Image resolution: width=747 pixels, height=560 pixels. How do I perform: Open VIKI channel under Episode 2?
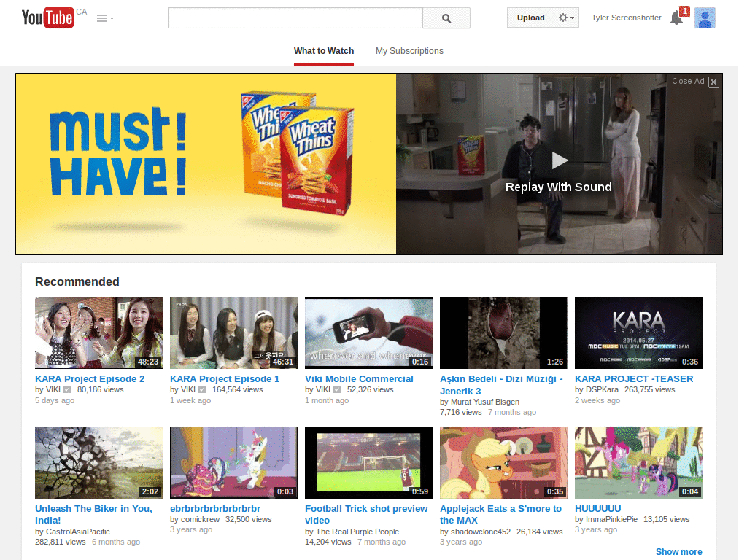[53, 389]
